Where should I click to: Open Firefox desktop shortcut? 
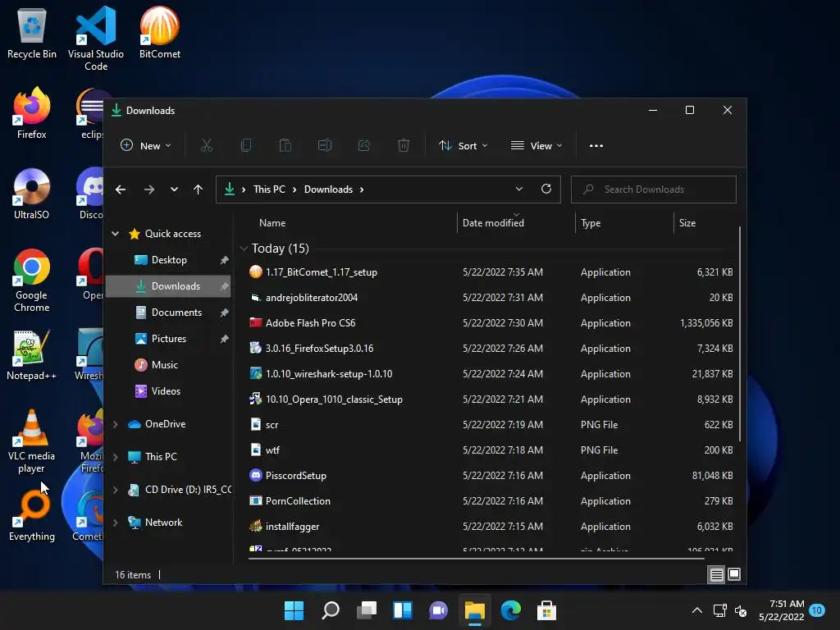click(32, 113)
